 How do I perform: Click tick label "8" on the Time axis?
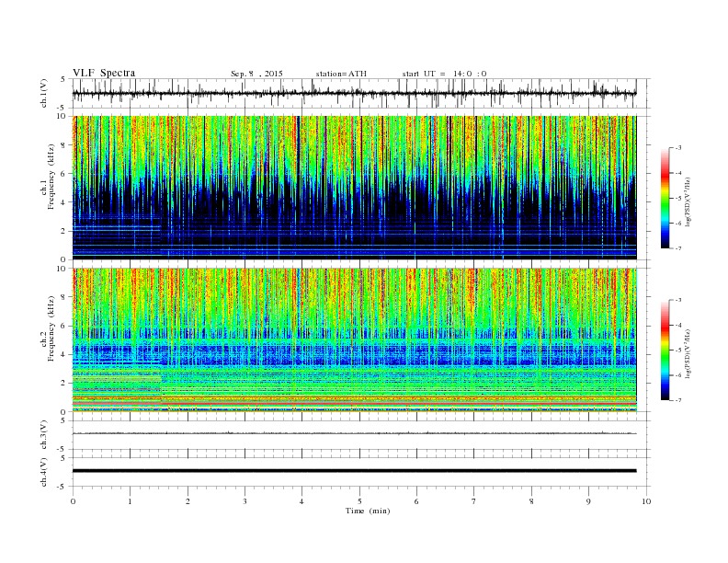(x=531, y=501)
